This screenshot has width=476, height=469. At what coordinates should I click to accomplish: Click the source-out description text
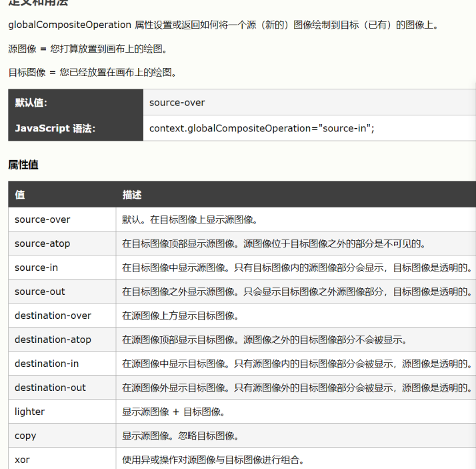pos(297,292)
